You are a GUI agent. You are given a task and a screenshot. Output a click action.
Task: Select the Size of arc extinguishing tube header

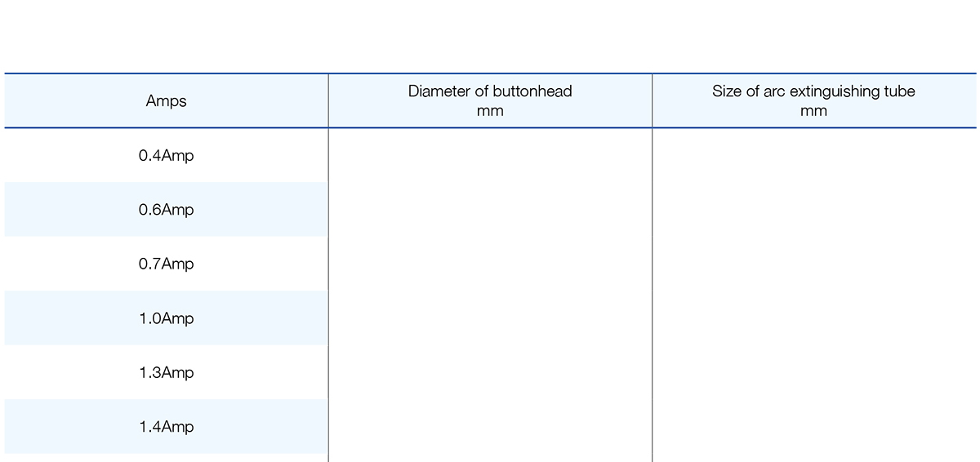(813, 100)
